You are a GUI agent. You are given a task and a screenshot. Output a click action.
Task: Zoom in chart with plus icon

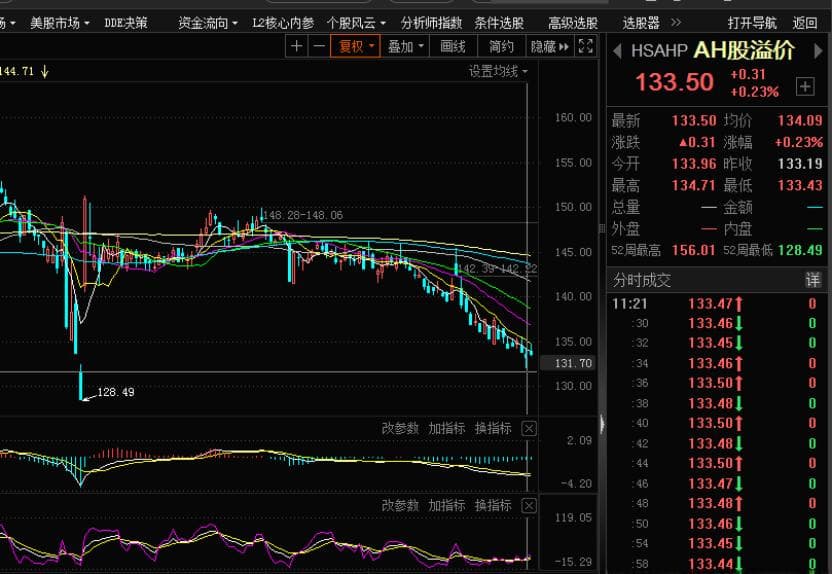pyautogui.click(x=297, y=46)
